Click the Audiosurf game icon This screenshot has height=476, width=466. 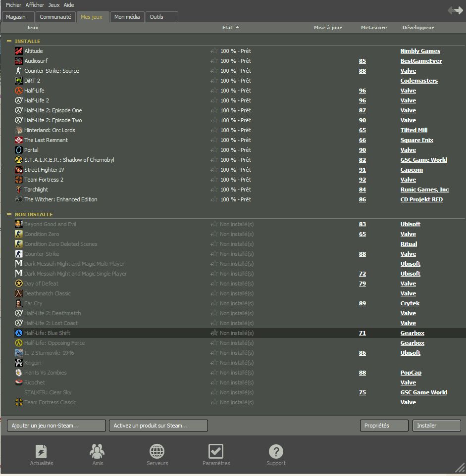(x=18, y=61)
